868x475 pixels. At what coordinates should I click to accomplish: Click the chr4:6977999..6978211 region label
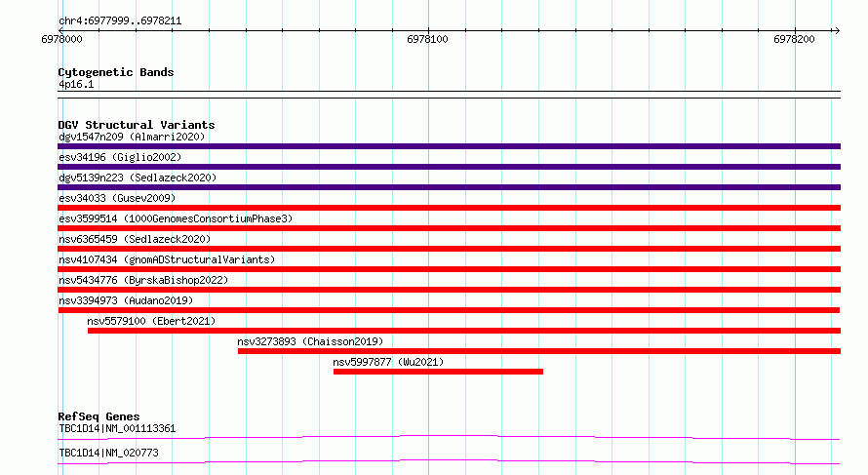tap(120, 21)
